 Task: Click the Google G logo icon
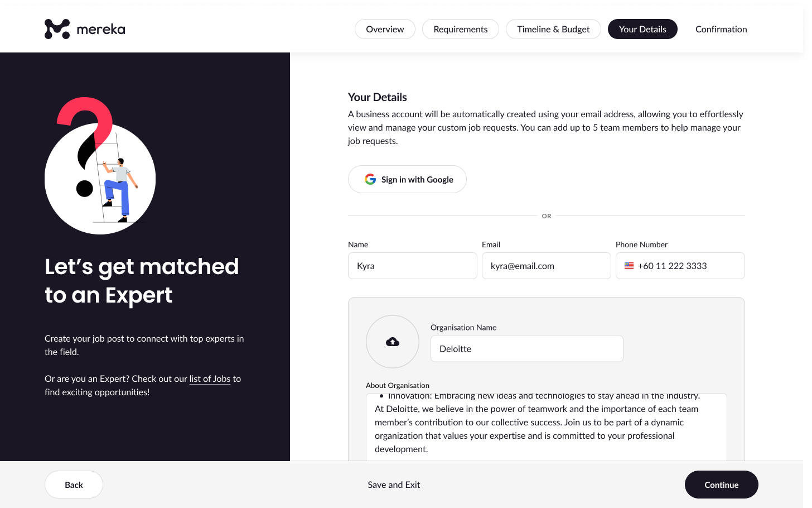pos(370,179)
